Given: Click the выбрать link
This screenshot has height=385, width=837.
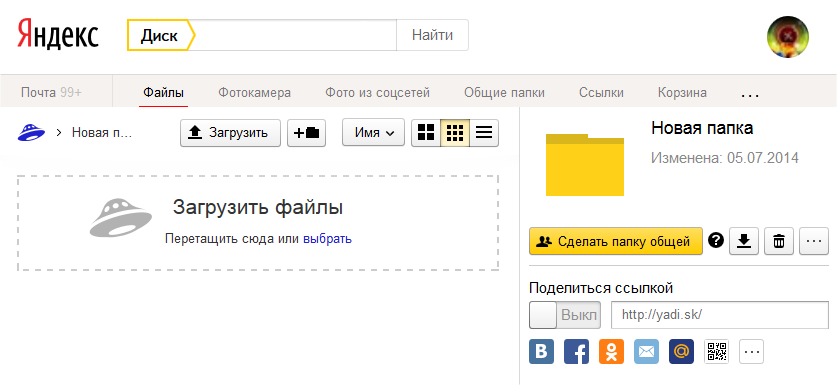Looking at the screenshot, I should tap(327, 239).
